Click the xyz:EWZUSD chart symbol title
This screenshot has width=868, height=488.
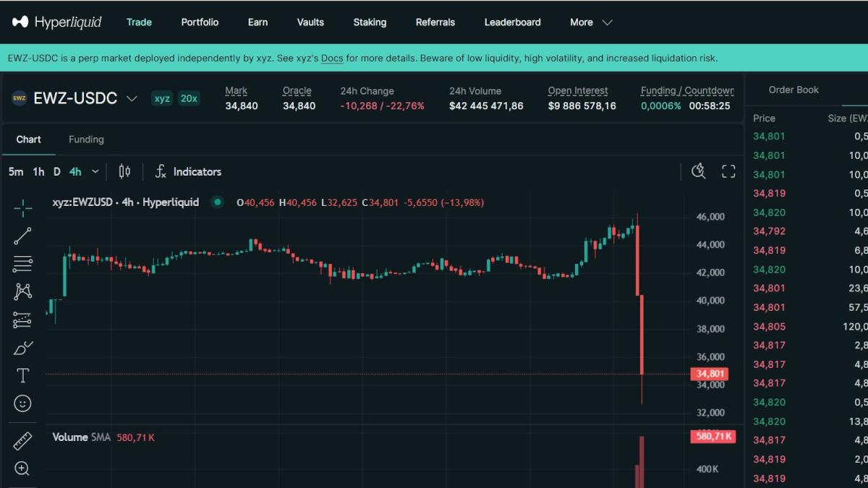[126, 202]
